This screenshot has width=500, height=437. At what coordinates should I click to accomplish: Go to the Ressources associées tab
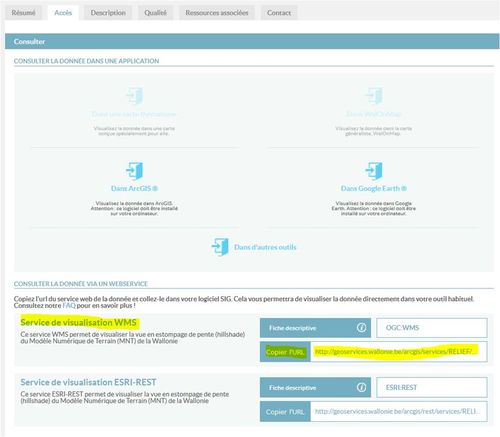[217, 13]
